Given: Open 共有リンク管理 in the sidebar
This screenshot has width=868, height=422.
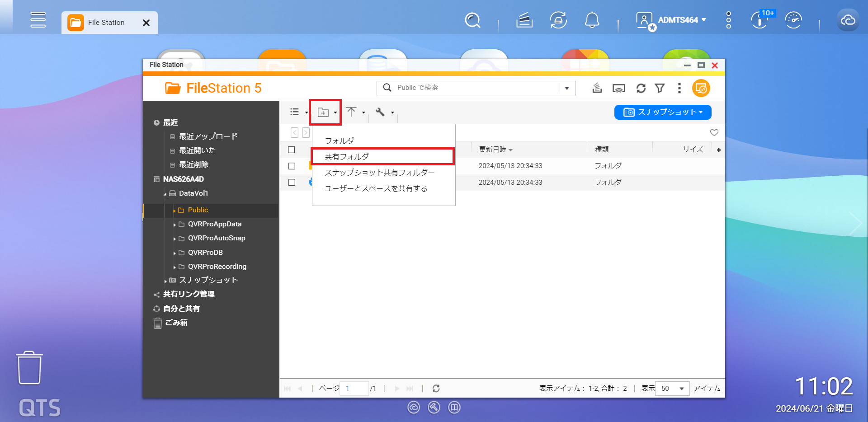Looking at the screenshot, I should point(189,294).
